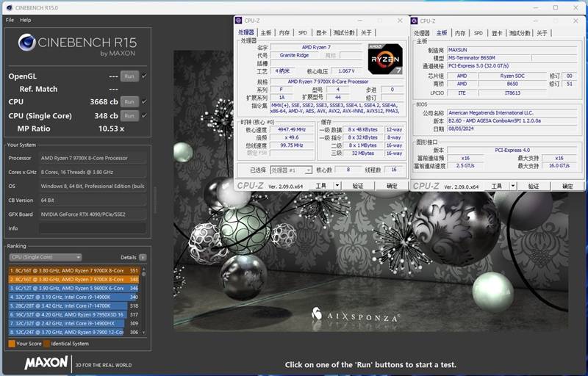This screenshot has width=588, height=376.
Task: Run the CPU benchmark test
Action: coord(129,102)
